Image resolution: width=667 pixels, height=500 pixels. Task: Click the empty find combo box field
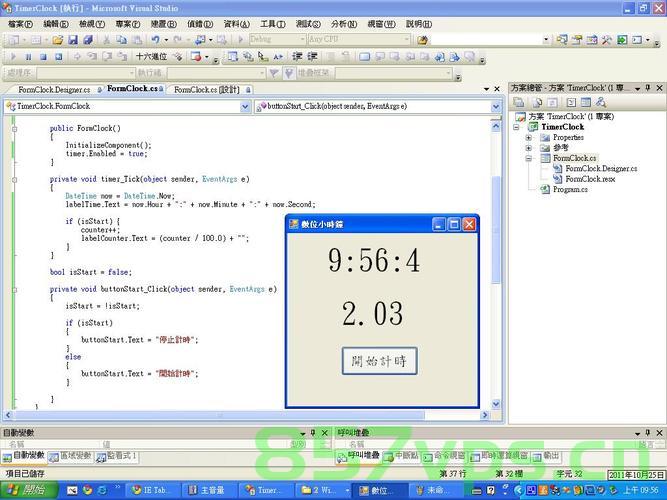487,40
